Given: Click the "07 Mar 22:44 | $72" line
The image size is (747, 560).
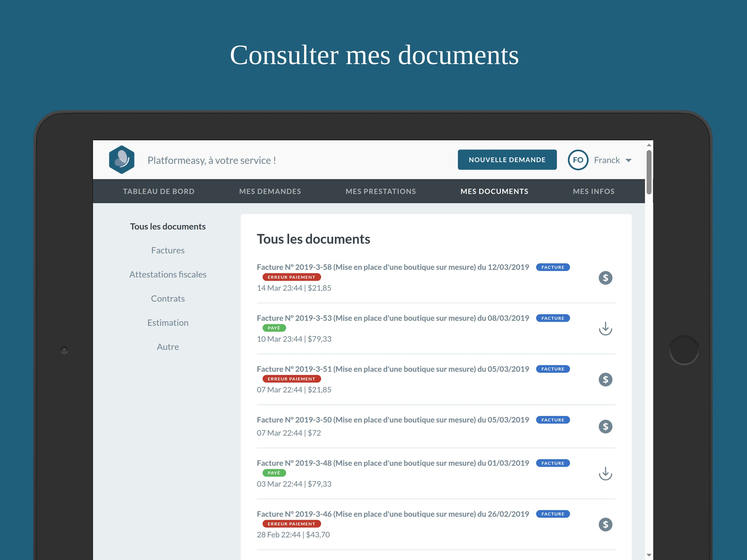Looking at the screenshot, I should (289, 433).
